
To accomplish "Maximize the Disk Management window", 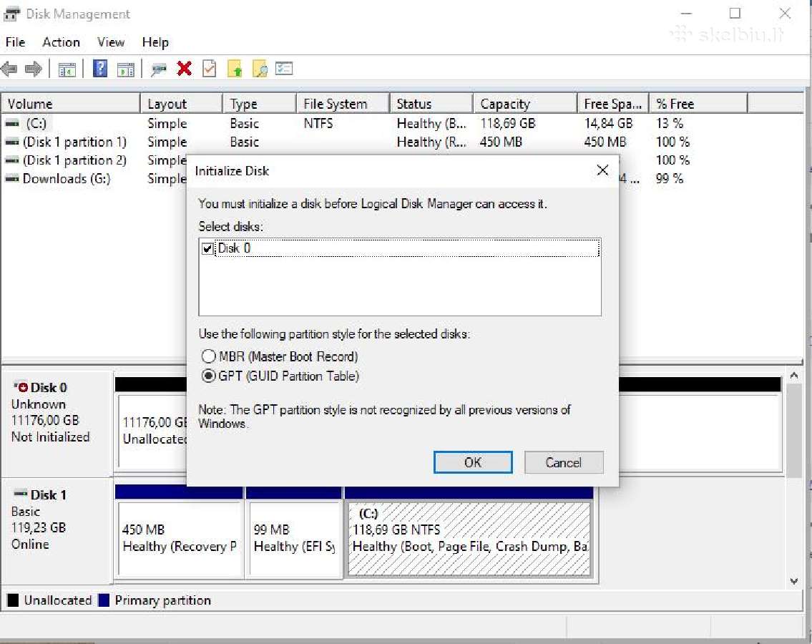I will [735, 14].
